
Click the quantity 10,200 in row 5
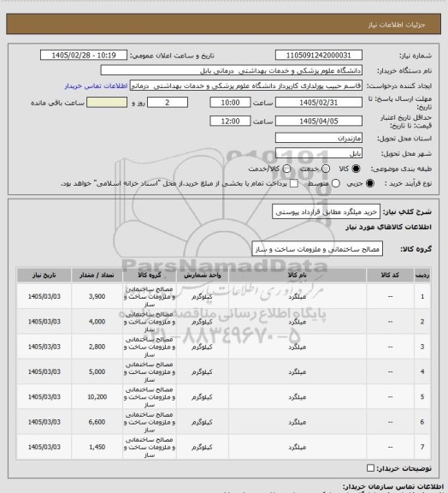click(97, 397)
